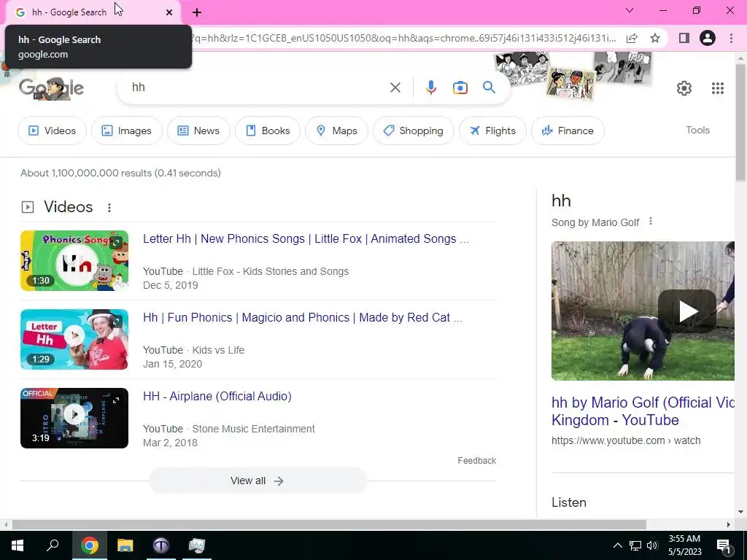The width and height of the screenshot is (747, 560).
Task: Open tab search dropdown chevron
Action: point(630,10)
